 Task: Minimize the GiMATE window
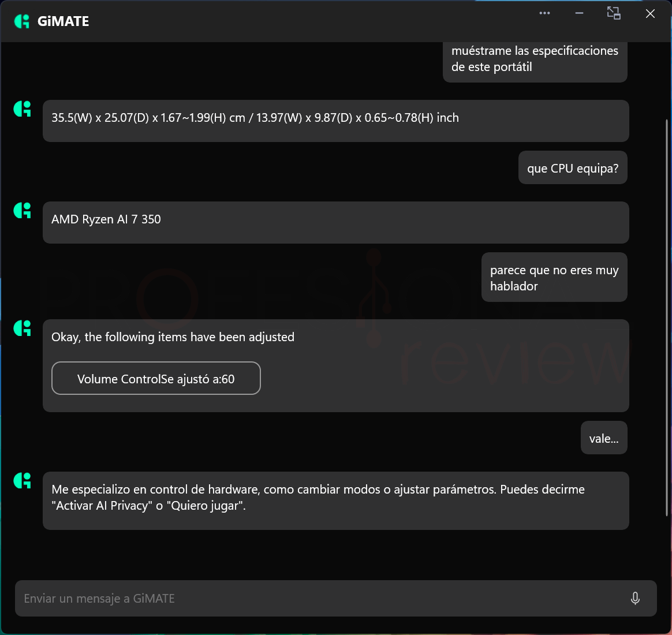pyautogui.click(x=579, y=13)
